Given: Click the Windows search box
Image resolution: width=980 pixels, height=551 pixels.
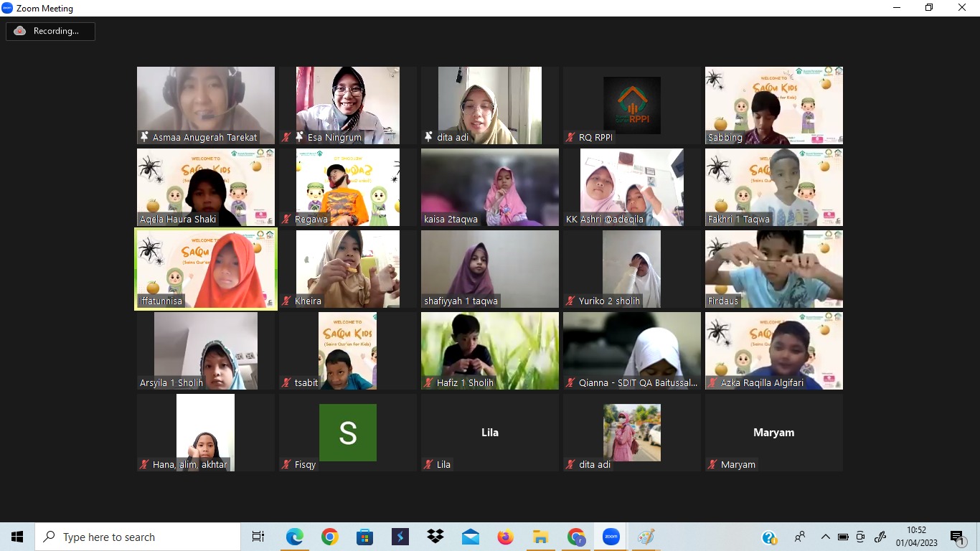Looking at the screenshot, I should pos(138,537).
